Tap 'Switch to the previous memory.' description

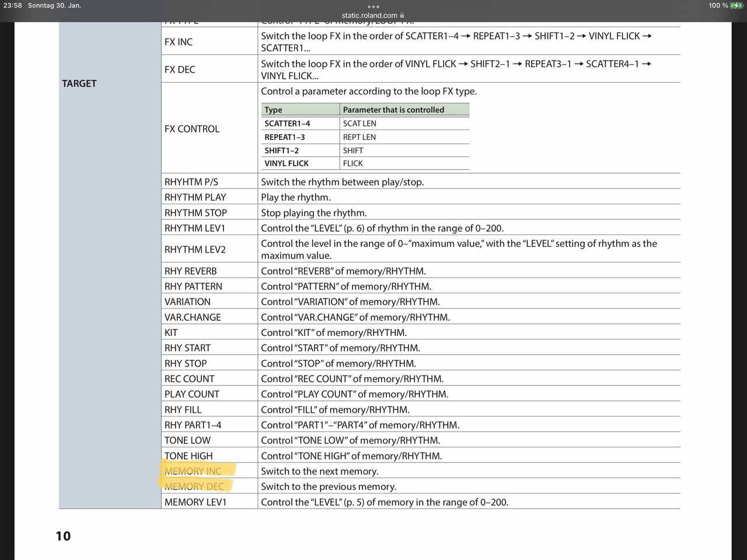(329, 487)
